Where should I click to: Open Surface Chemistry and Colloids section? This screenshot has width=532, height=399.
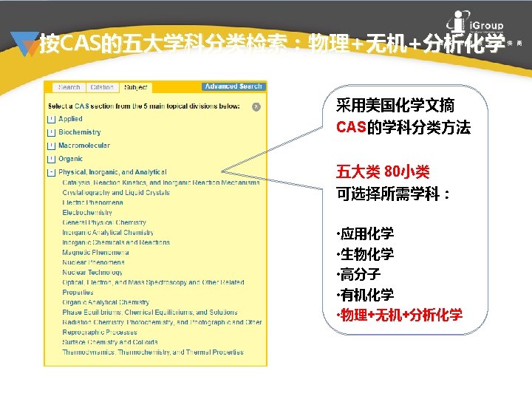click(x=110, y=342)
